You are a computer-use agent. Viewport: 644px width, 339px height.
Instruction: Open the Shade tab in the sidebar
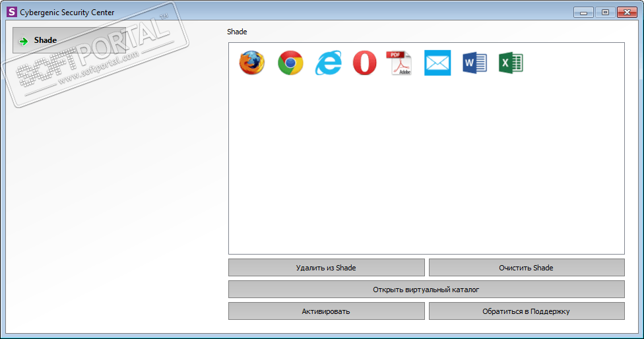(x=69, y=40)
